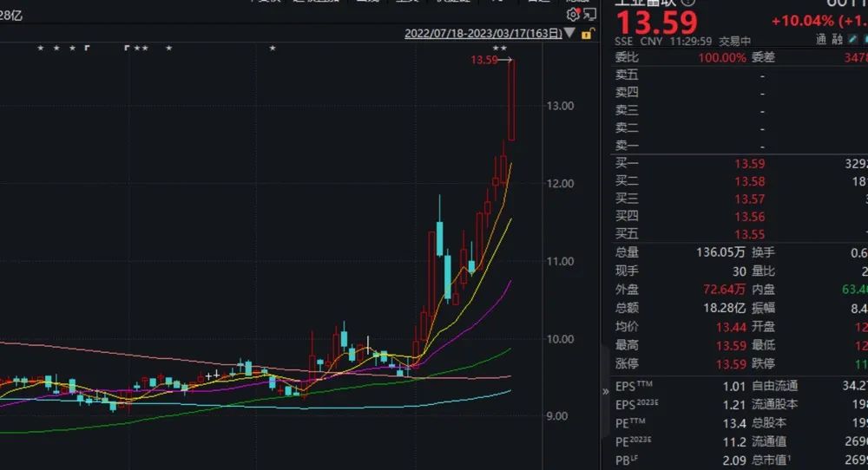
Task: Click the 流通股本 label
Action: coord(774,405)
